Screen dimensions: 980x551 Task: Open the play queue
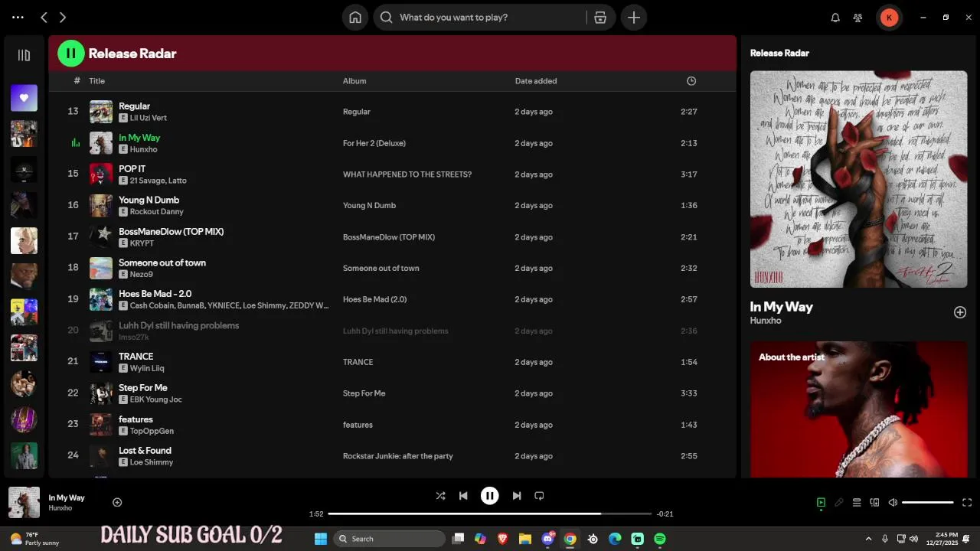click(857, 503)
